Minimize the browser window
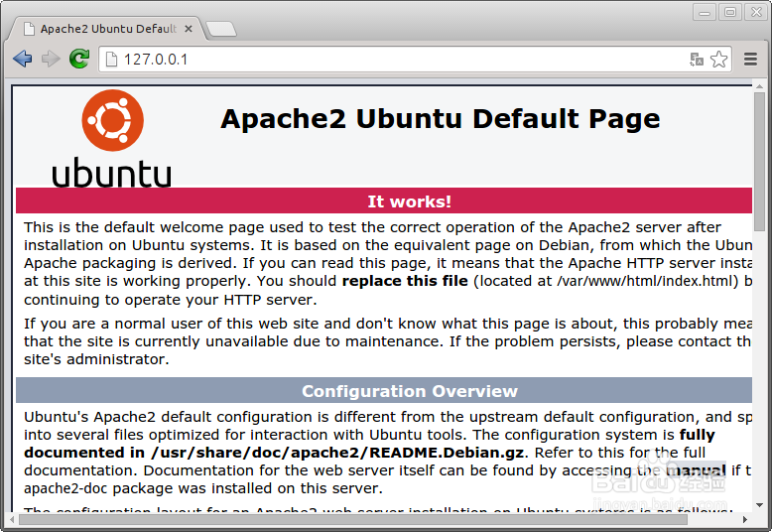Screen dimensions: 772x532 705,12
